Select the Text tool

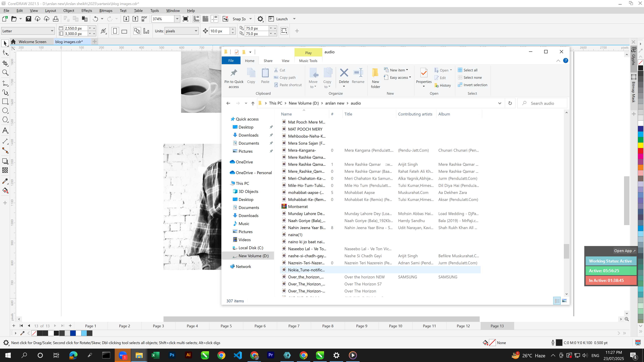[x=5, y=130]
